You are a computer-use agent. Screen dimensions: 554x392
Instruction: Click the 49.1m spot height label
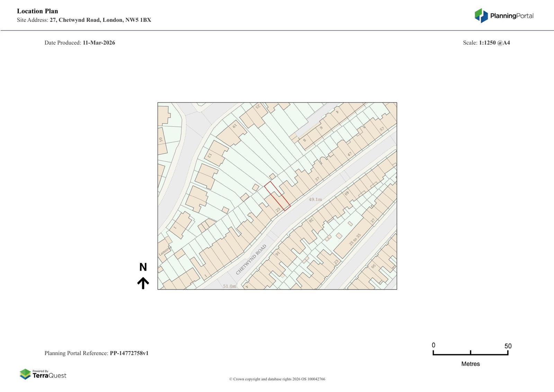click(315, 199)
